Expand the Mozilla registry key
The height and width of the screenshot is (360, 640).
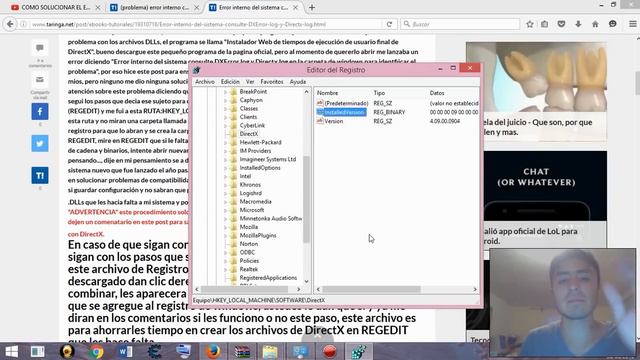point(225,227)
